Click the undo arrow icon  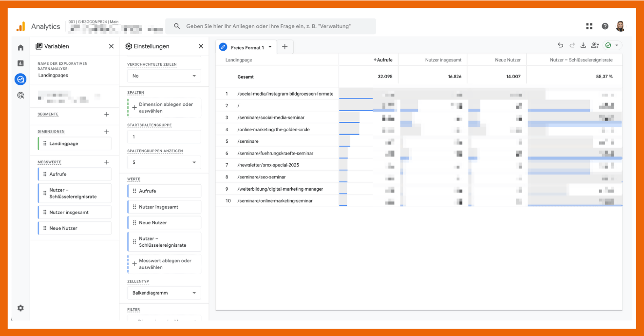tap(560, 45)
